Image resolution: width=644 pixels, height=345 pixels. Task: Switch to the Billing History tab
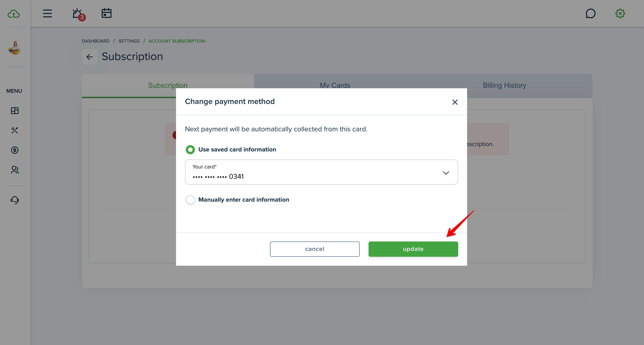click(504, 85)
